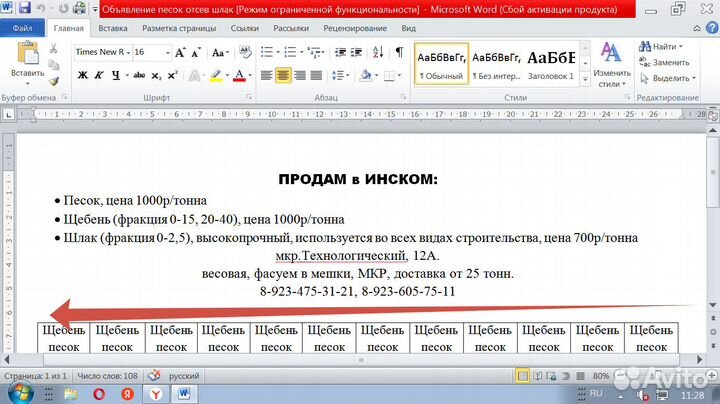Viewport: 720px width, 404px height.
Task: Open the borders dropdown arrow
Action: click(x=399, y=75)
